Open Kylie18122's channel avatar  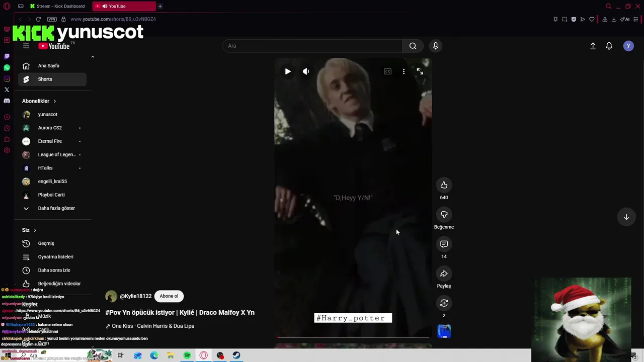click(x=111, y=296)
